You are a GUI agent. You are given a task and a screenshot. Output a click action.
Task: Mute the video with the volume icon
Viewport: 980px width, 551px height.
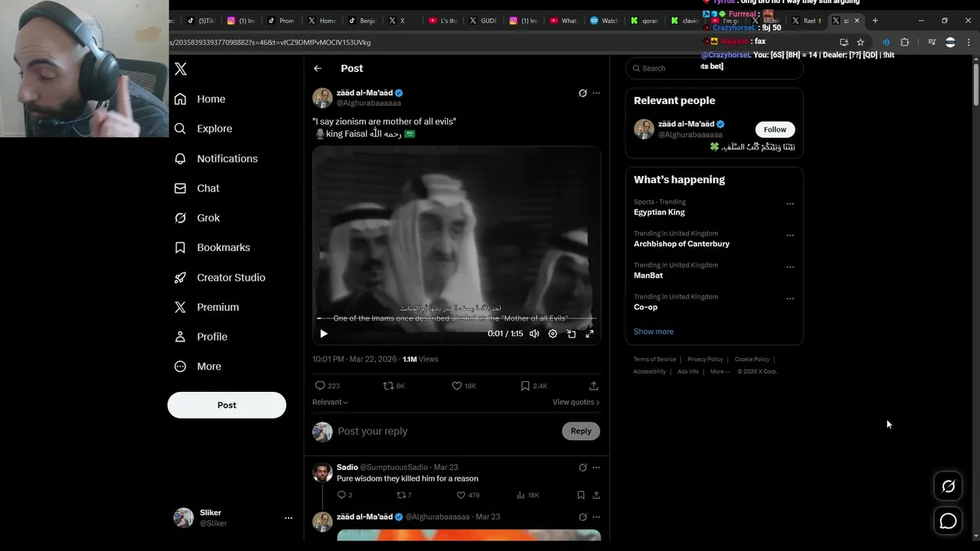534,334
